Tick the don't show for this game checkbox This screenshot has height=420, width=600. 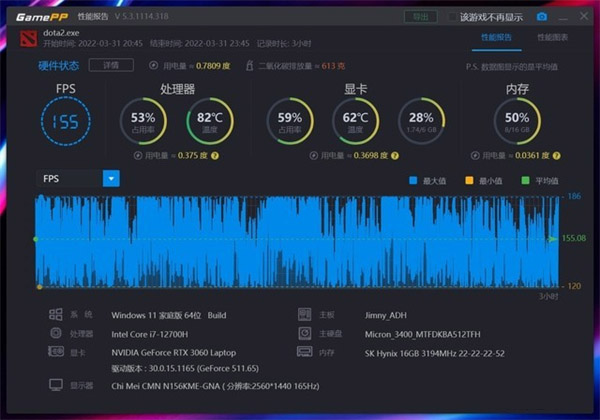(x=453, y=17)
